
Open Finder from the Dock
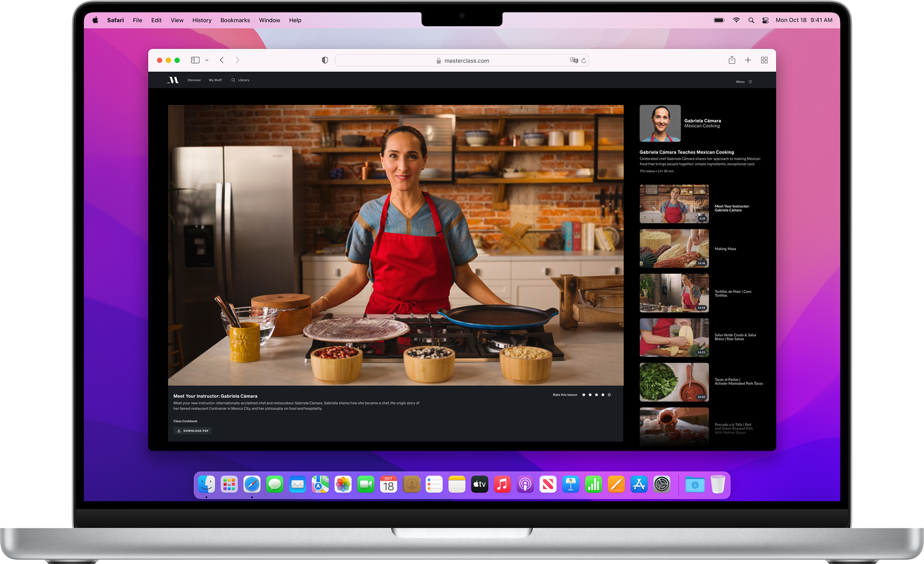pyautogui.click(x=206, y=484)
